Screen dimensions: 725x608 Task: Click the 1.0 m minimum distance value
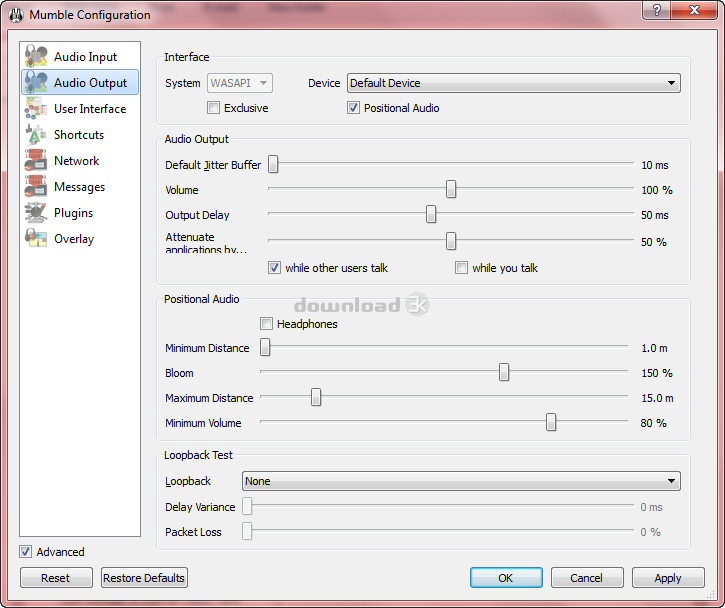(x=654, y=348)
